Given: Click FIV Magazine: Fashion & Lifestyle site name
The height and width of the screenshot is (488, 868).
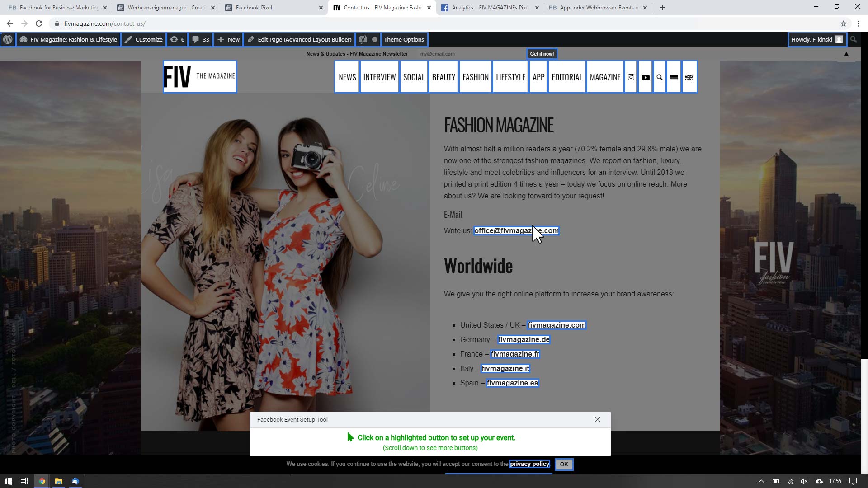Looking at the screenshot, I should [x=69, y=39].
